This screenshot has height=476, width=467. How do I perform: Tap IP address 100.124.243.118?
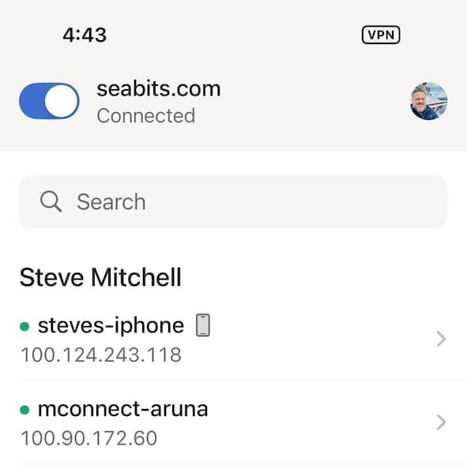pos(101,354)
